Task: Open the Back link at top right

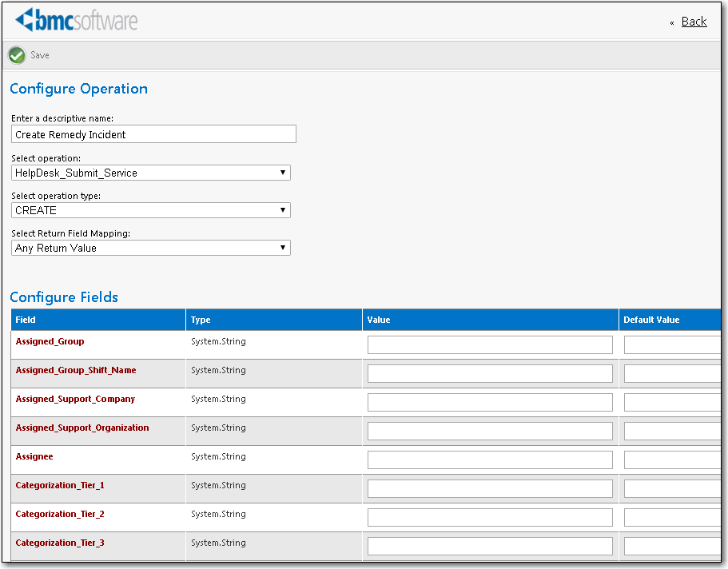Action: click(692, 22)
